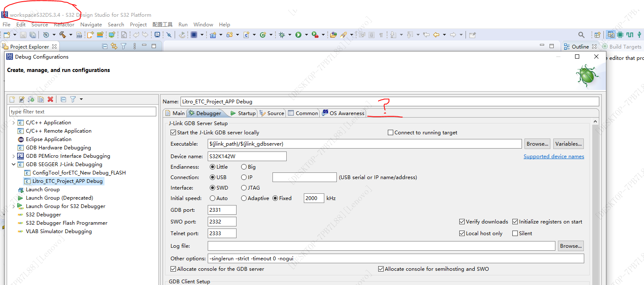Open the Run button dropdown arrow
The height and width of the screenshot is (285, 644).
(x=306, y=35)
